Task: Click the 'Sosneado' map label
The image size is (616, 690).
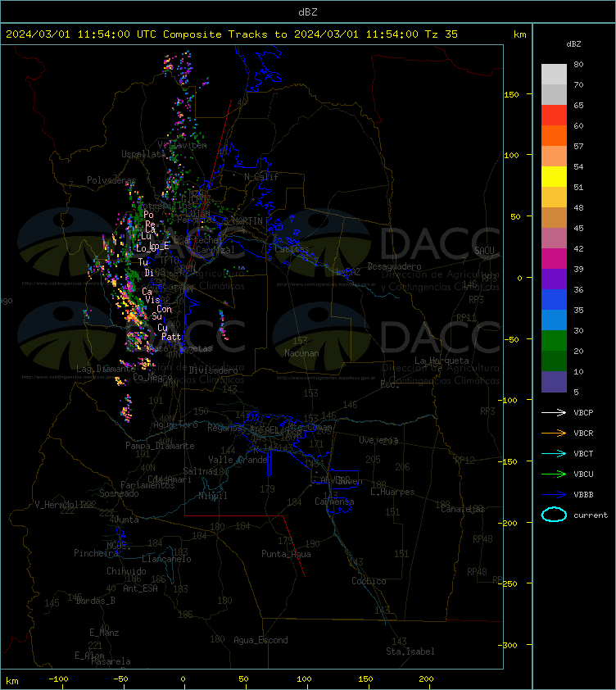Action: coord(119,493)
